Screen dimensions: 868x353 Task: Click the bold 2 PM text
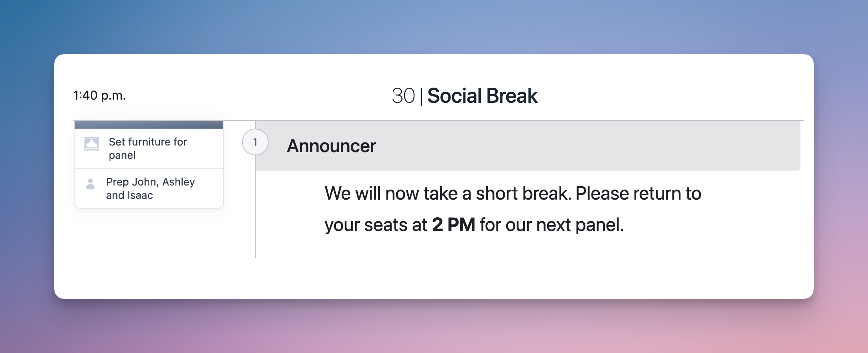tap(453, 225)
